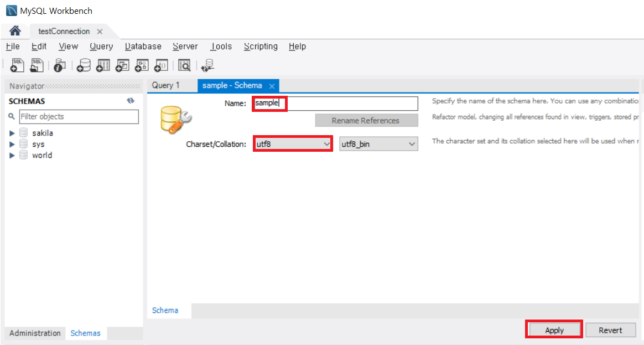Open the Server menu
The image size is (644, 345).
point(185,47)
